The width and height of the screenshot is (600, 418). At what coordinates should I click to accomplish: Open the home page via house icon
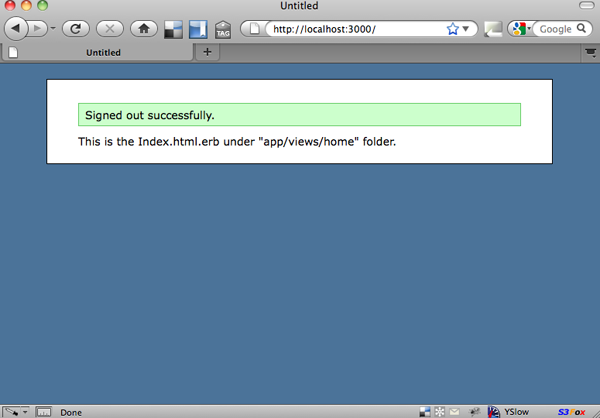[x=144, y=29]
